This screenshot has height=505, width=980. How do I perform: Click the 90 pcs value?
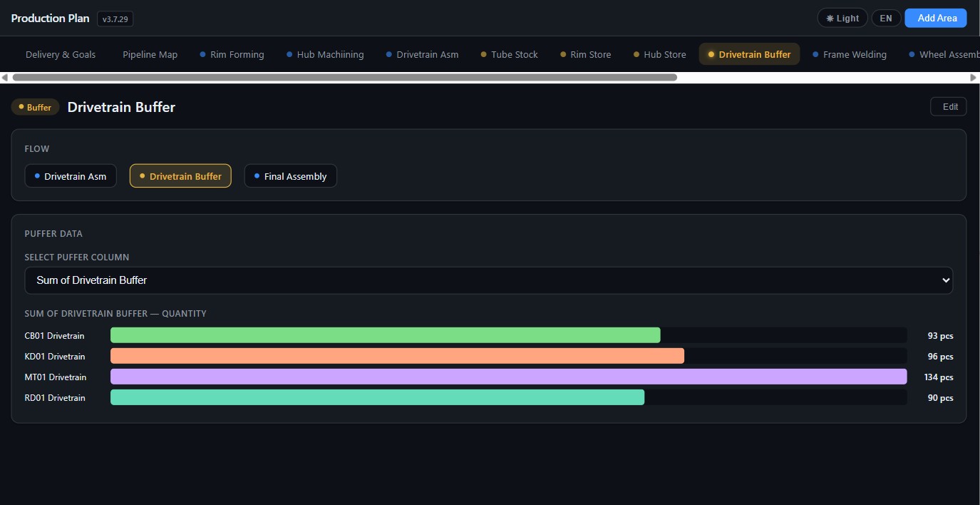[x=940, y=397]
